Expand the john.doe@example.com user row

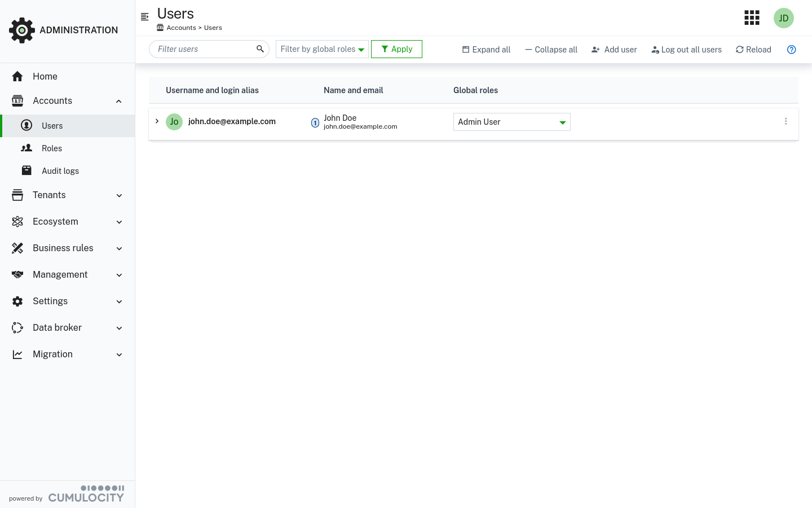[x=157, y=121]
